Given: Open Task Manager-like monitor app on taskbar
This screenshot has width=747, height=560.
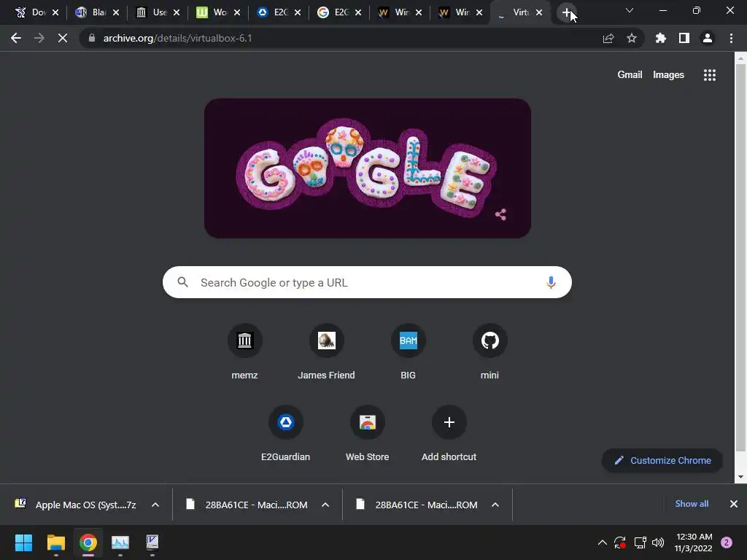Looking at the screenshot, I should pyautogui.click(x=120, y=542).
